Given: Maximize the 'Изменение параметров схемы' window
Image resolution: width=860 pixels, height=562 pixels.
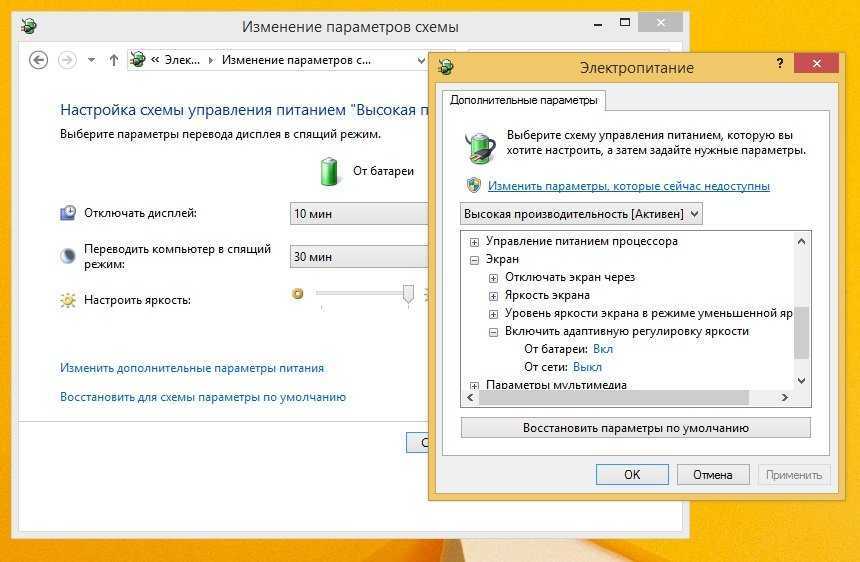Looking at the screenshot, I should pos(625,22).
